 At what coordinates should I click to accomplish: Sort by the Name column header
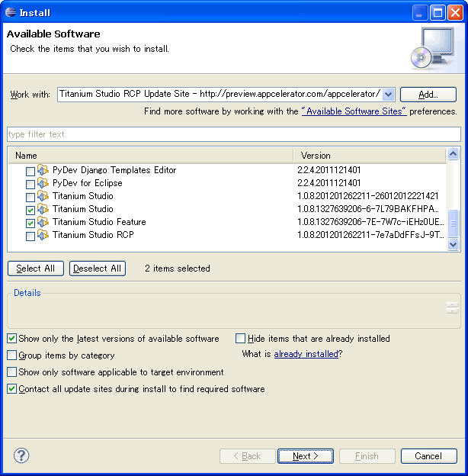pyautogui.click(x=150, y=156)
